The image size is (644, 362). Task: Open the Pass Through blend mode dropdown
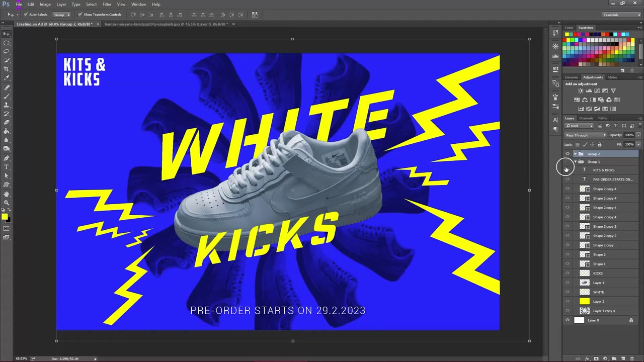[x=585, y=135]
